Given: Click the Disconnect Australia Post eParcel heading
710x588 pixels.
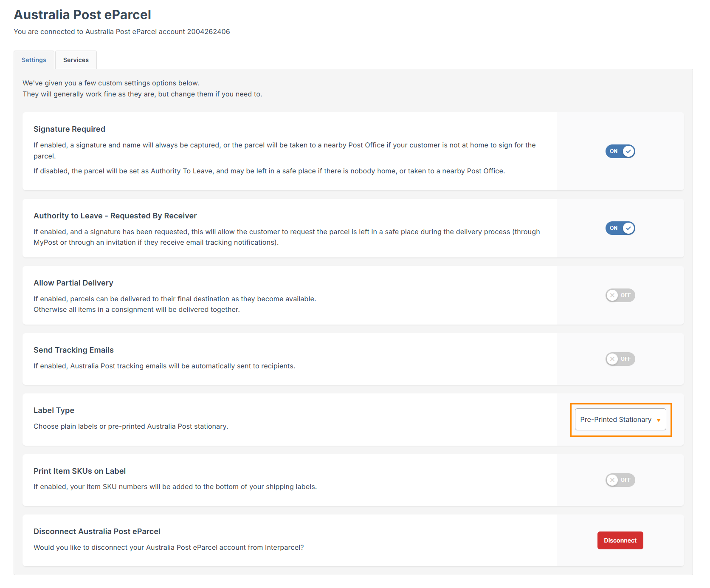Looking at the screenshot, I should coord(97,531).
